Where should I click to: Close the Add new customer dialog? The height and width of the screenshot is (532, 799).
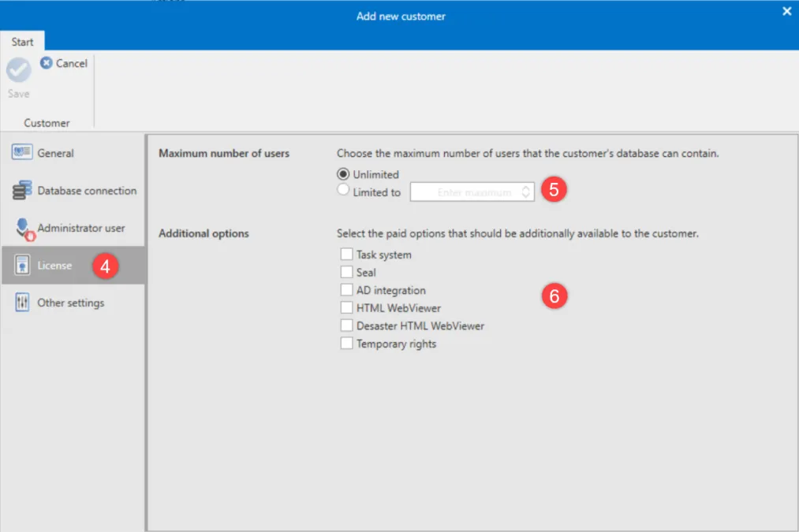coord(786,11)
